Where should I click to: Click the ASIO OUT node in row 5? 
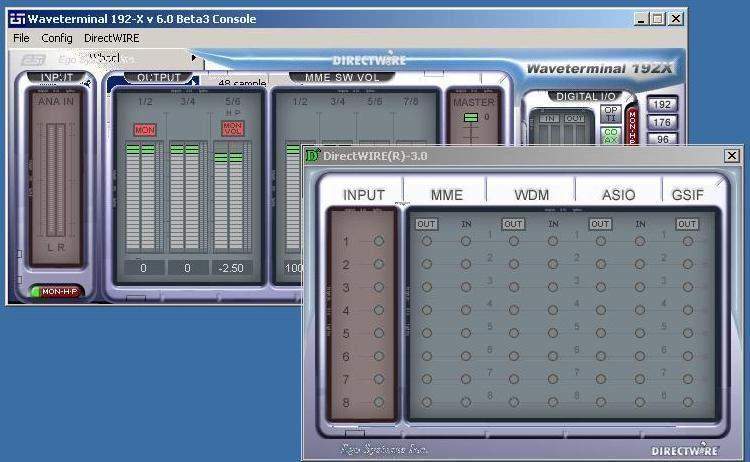pyautogui.click(x=600, y=333)
